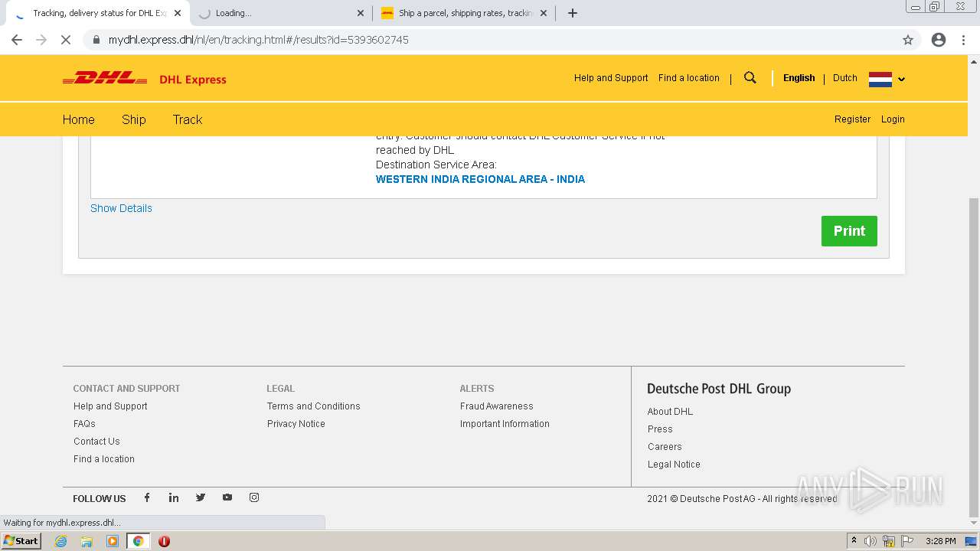Select English language

coord(799,78)
